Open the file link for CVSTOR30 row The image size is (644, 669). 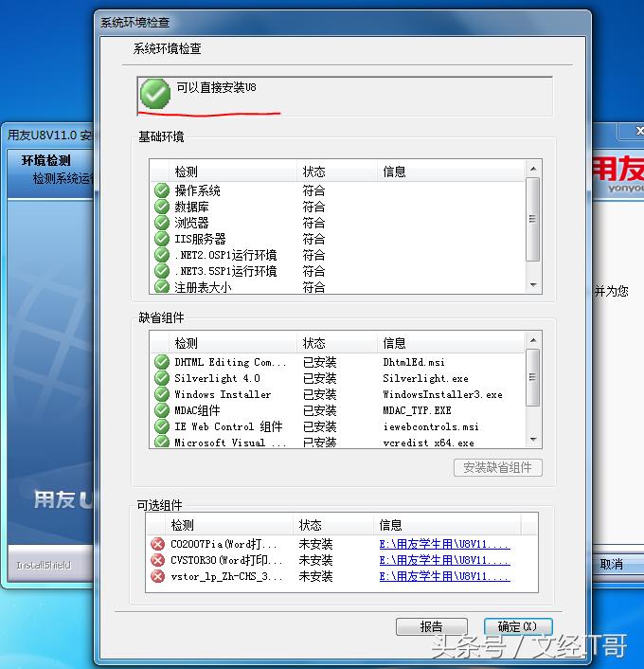(x=444, y=560)
